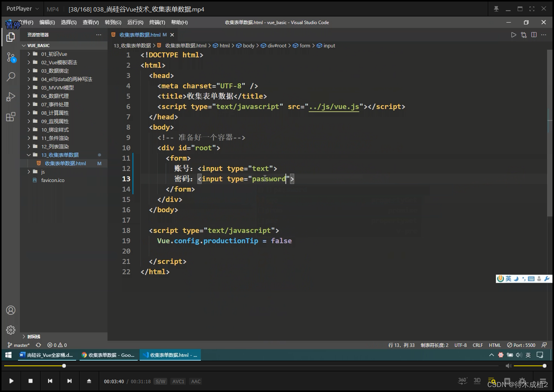Stop playback in PotPlayer
This screenshot has width=554, height=392.
click(x=31, y=381)
